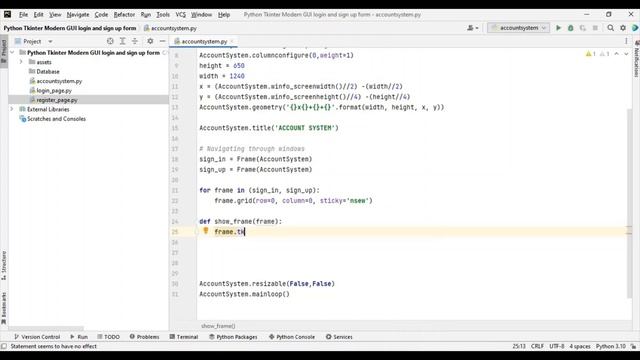Toggle the Project side tab
Screen dimensions: 640x360
coord(4,51)
